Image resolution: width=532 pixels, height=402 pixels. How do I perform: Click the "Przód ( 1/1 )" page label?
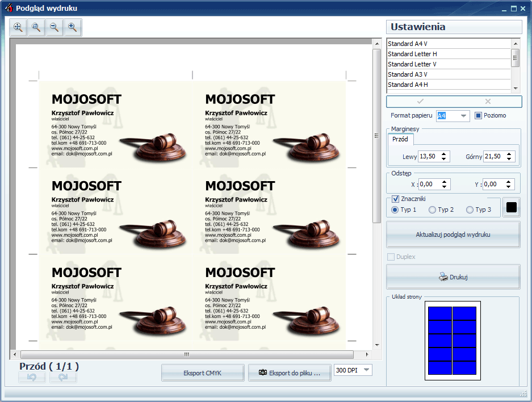pyautogui.click(x=49, y=366)
